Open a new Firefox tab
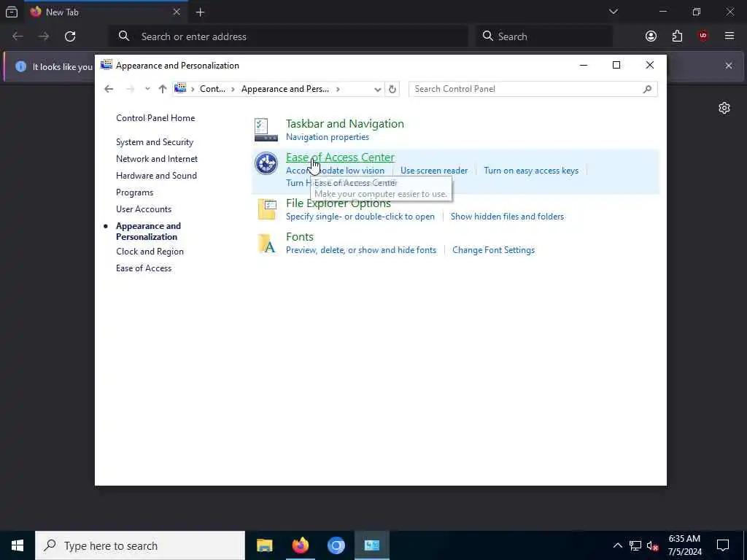Screen dimensions: 747x560 tap(200, 12)
